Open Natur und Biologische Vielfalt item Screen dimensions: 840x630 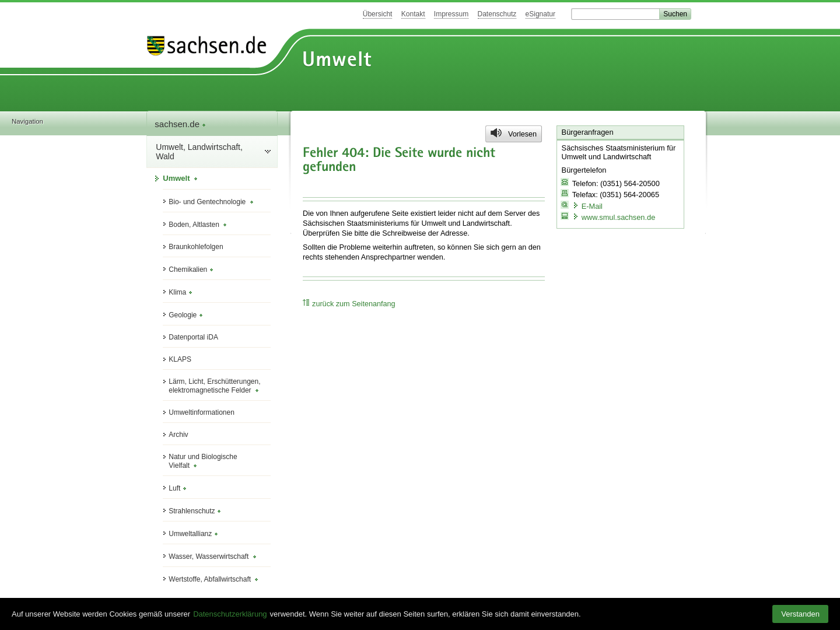[x=202, y=461]
